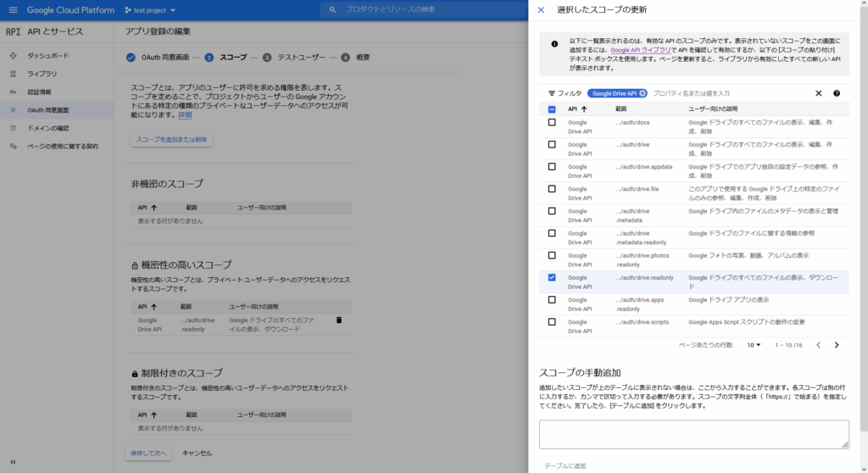This screenshot has width=868, height=473.
Task: Click the credentials key icon
Action: point(14,92)
